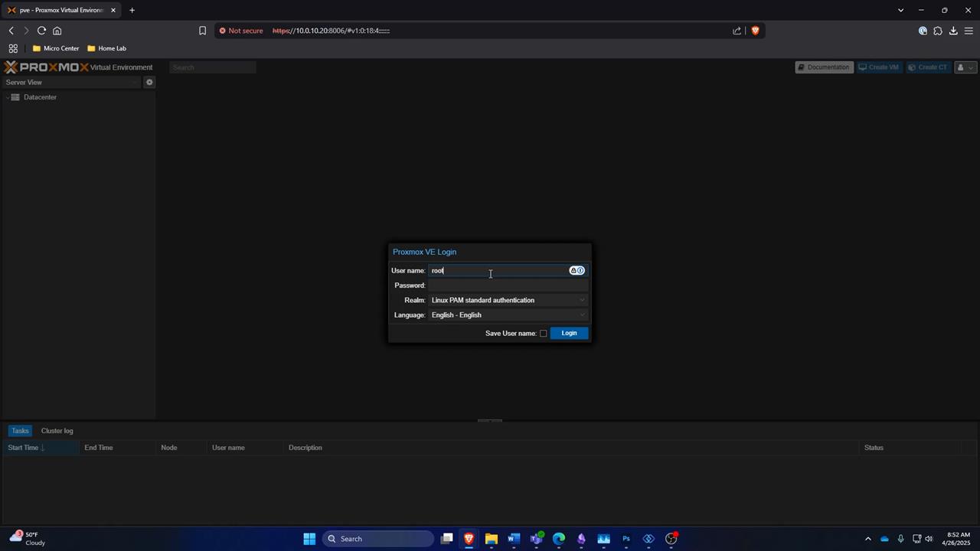980x551 pixels.
Task: Select the pve Proxmox browser tab
Action: [x=60, y=10]
